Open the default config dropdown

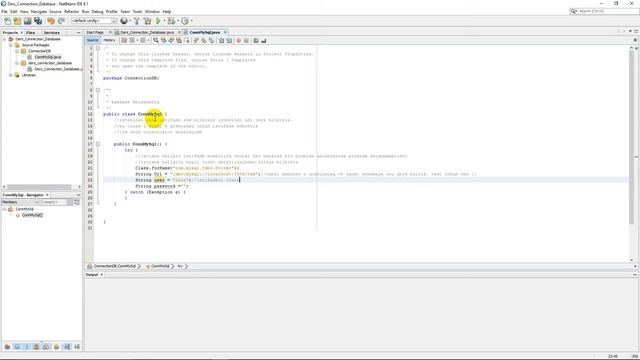pyautogui.click(x=94, y=21)
